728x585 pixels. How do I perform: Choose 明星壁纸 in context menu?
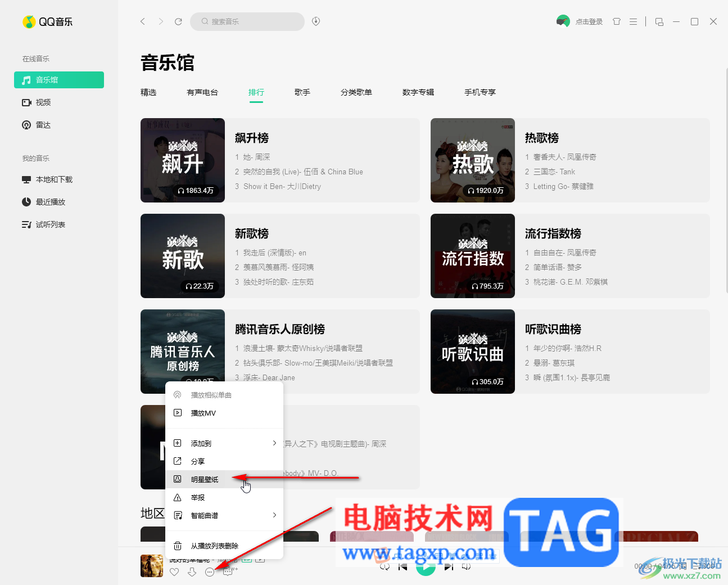pyautogui.click(x=224, y=479)
